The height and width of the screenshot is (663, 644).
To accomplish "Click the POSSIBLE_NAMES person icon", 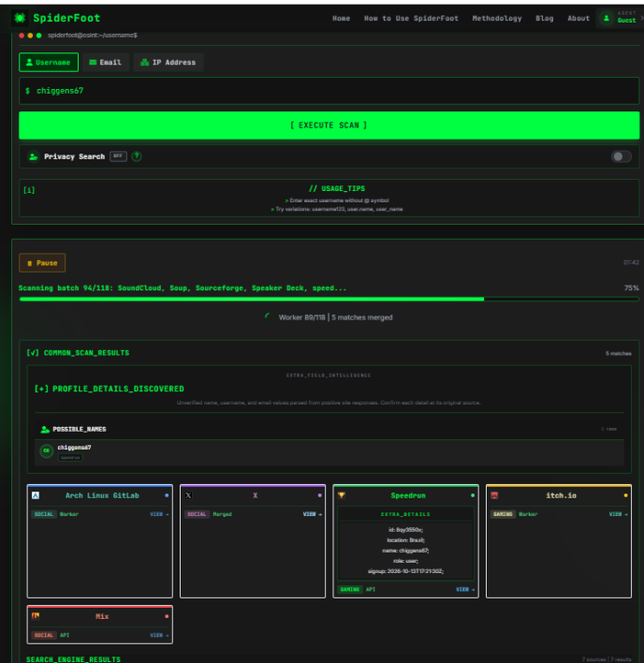I will [45, 429].
